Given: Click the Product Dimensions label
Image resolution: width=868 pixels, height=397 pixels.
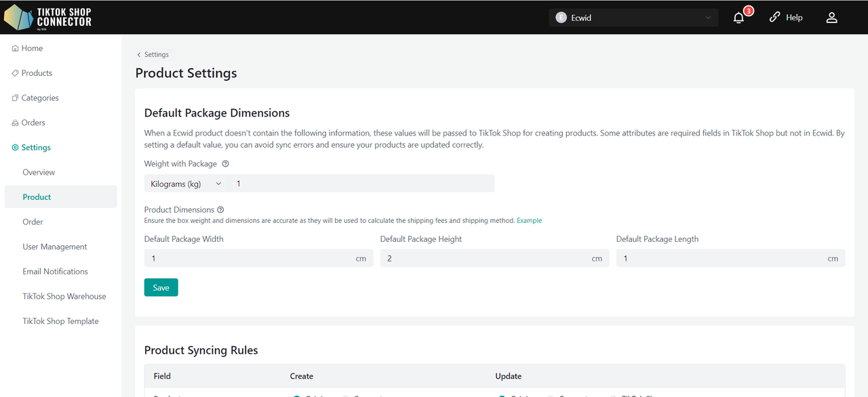Looking at the screenshot, I should click(179, 210).
